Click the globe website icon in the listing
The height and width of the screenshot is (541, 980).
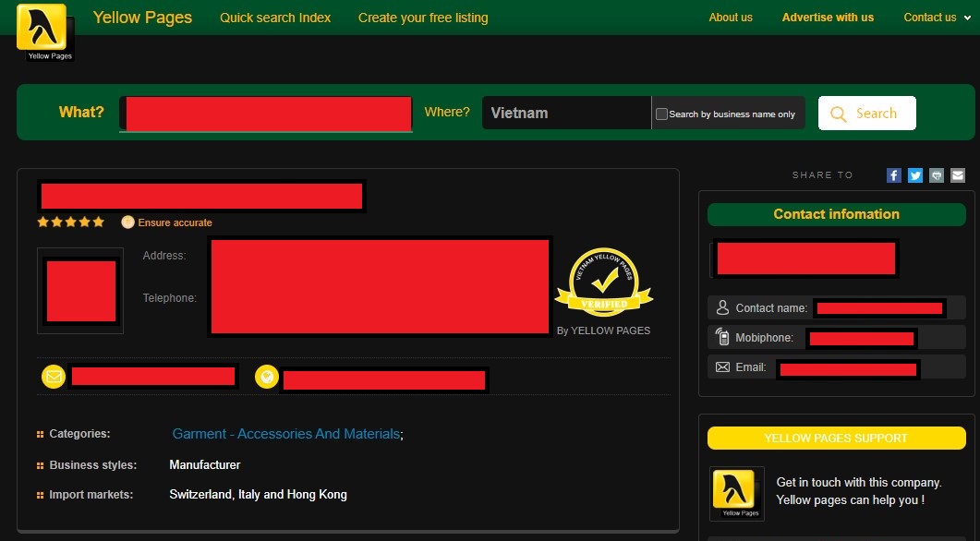point(267,376)
